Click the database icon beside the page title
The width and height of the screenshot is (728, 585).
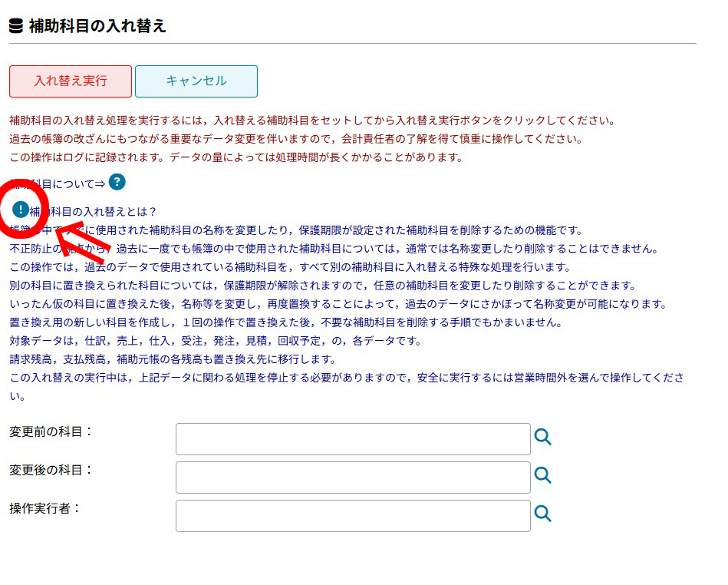(16, 26)
